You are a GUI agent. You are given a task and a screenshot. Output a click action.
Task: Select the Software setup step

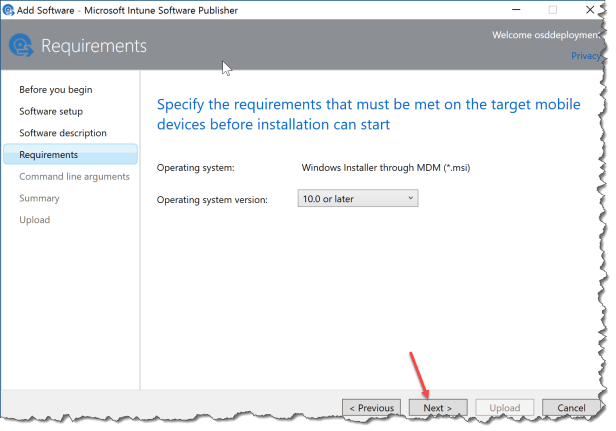coord(51,111)
